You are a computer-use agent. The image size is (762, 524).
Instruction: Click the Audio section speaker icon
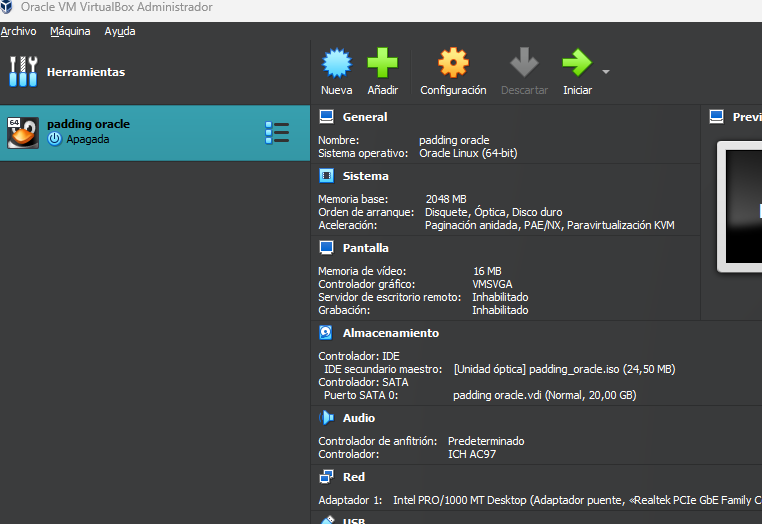click(x=326, y=418)
